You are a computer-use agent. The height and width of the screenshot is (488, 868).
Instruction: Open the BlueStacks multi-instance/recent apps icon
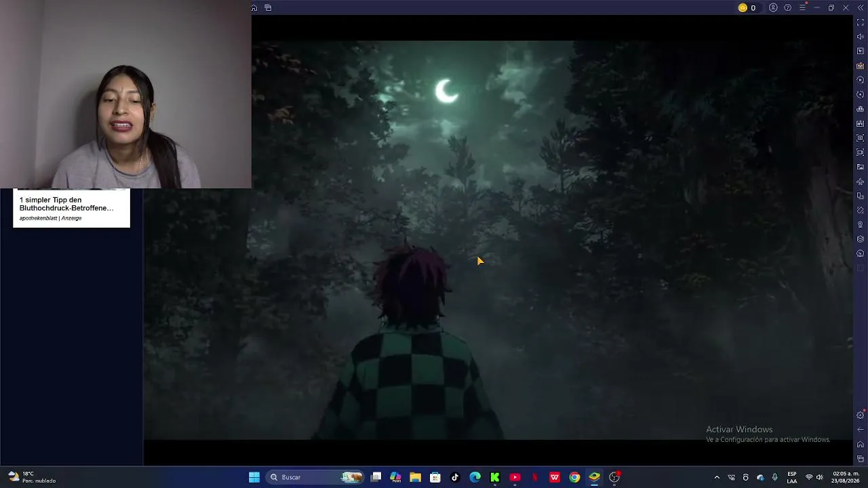pyautogui.click(x=268, y=8)
